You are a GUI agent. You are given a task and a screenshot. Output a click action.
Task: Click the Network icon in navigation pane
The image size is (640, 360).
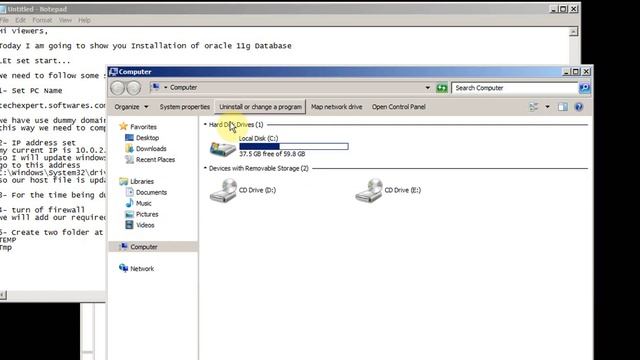coord(123,268)
